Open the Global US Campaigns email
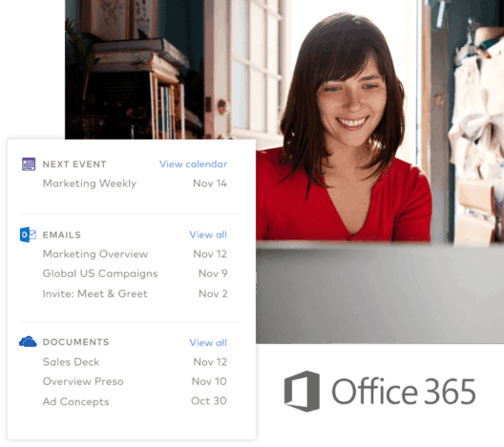Screen dimensions: 504x447 (x=100, y=274)
